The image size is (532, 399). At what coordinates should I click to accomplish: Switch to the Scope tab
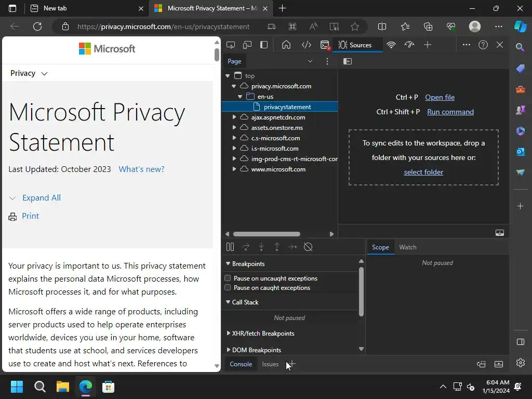point(380,247)
